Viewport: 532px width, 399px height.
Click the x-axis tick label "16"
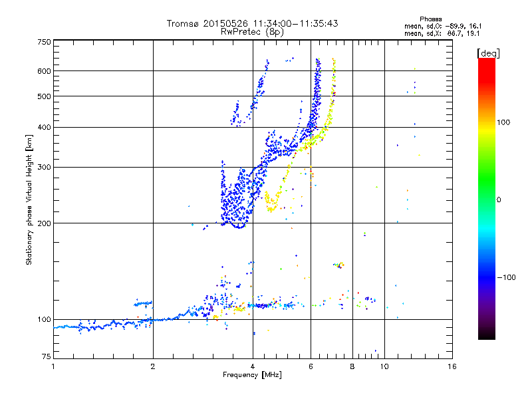(452, 366)
